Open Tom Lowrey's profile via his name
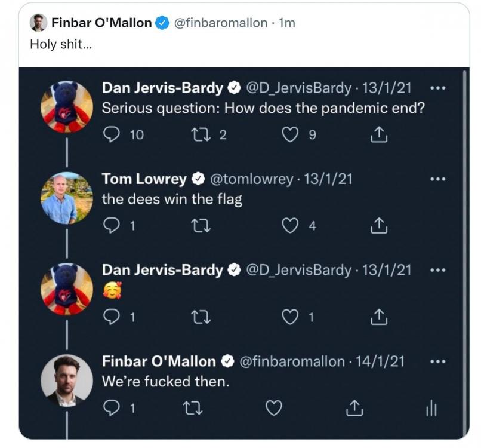481x448 pixels. click(x=145, y=179)
